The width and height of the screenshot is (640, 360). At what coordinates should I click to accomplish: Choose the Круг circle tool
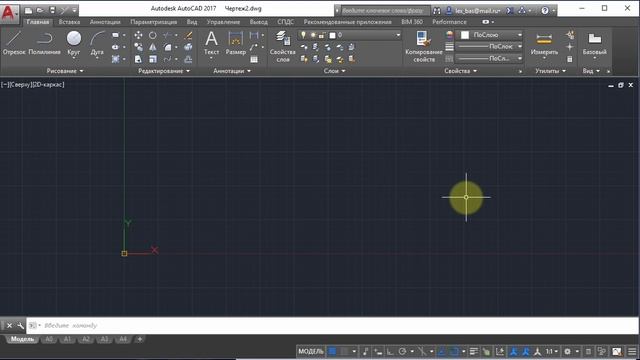coord(74,43)
